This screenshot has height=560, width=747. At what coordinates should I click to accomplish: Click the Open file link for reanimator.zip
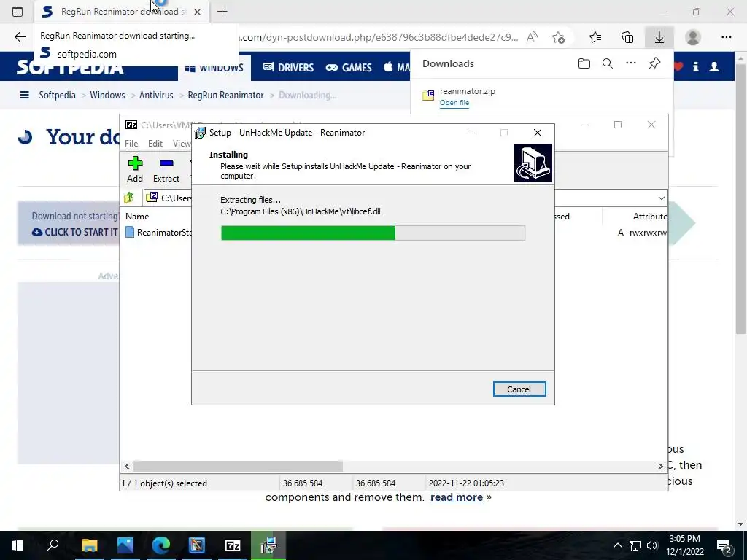coord(454,103)
